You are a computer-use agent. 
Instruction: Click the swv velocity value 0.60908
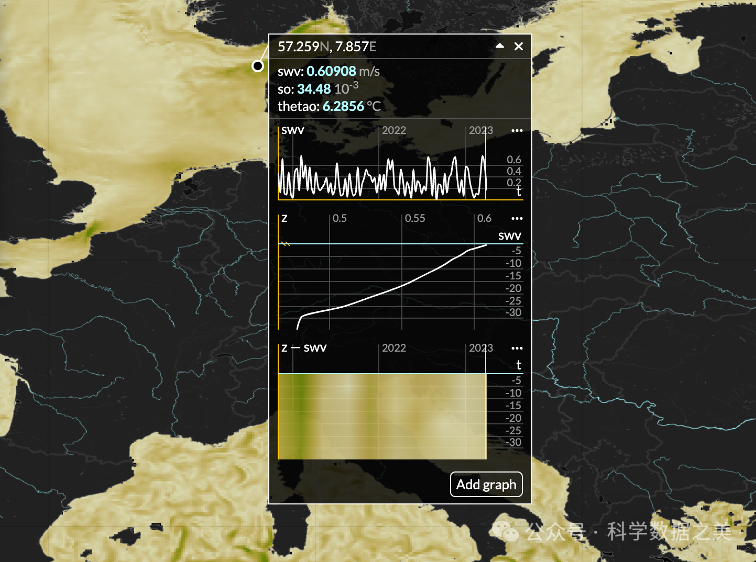pos(331,71)
